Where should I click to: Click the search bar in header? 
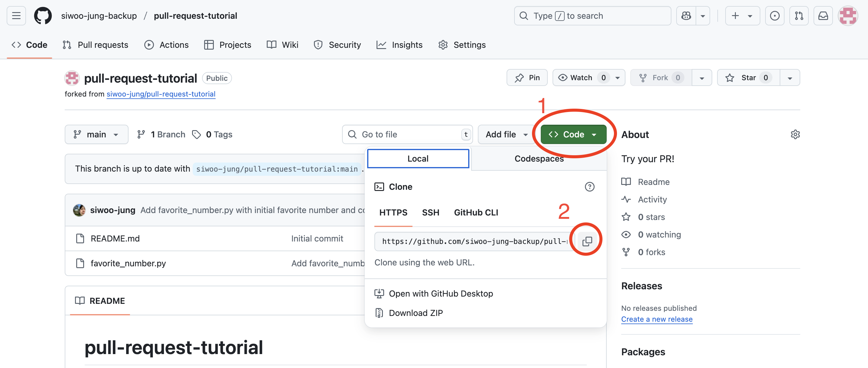[592, 16]
